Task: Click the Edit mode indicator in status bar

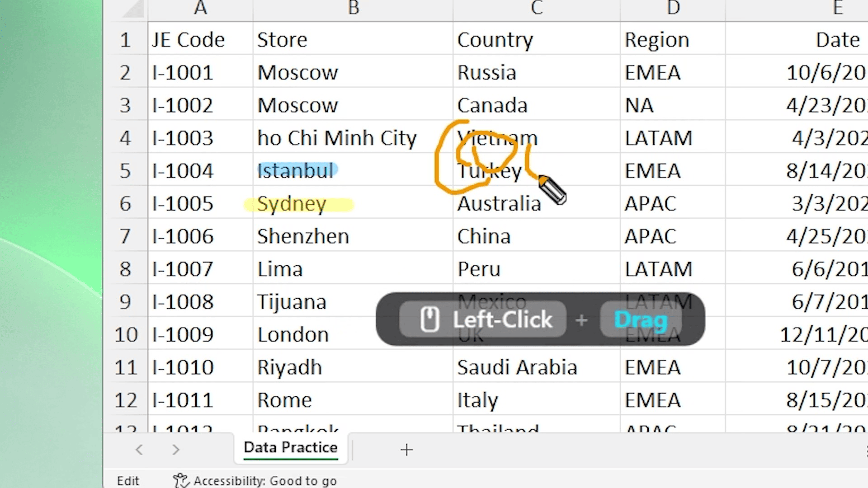Action: click(x=128, y=481)
